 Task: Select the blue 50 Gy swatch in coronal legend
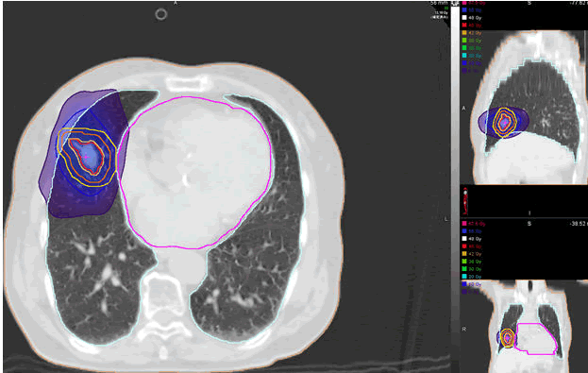(x=464, y=231)
